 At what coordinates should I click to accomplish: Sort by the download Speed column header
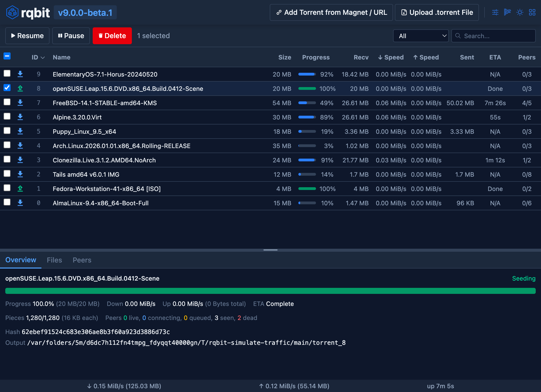391,57
